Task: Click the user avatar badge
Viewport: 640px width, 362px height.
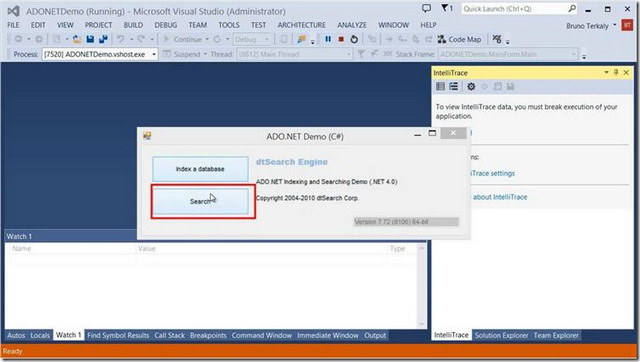Action: coord(627,25)
